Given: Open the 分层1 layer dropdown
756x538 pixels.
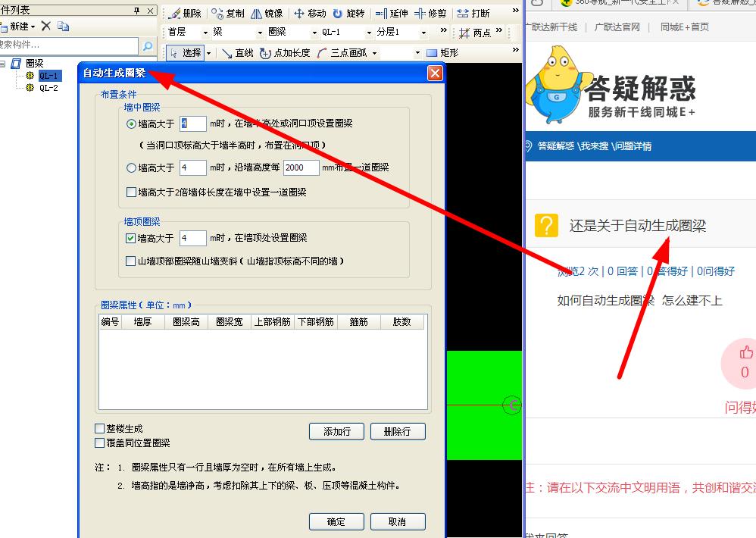Looking at the screenshot, I should click(423, 33).
